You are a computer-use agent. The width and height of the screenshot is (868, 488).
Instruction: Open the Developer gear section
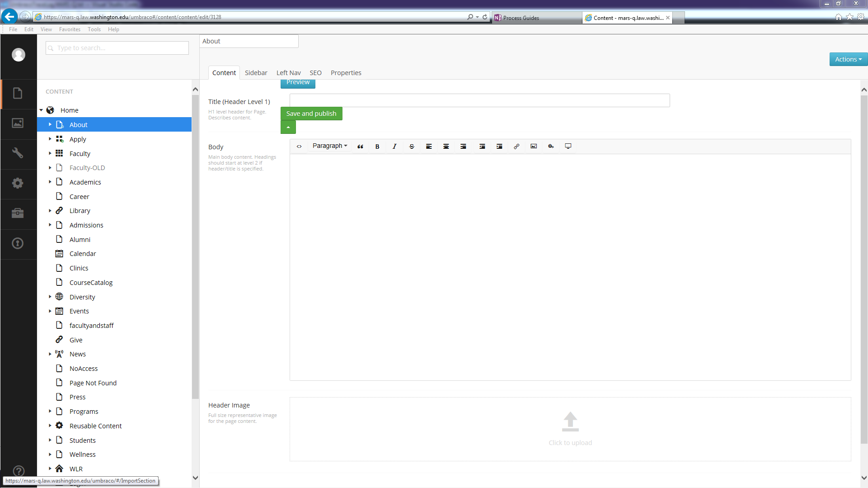[18, 183]
